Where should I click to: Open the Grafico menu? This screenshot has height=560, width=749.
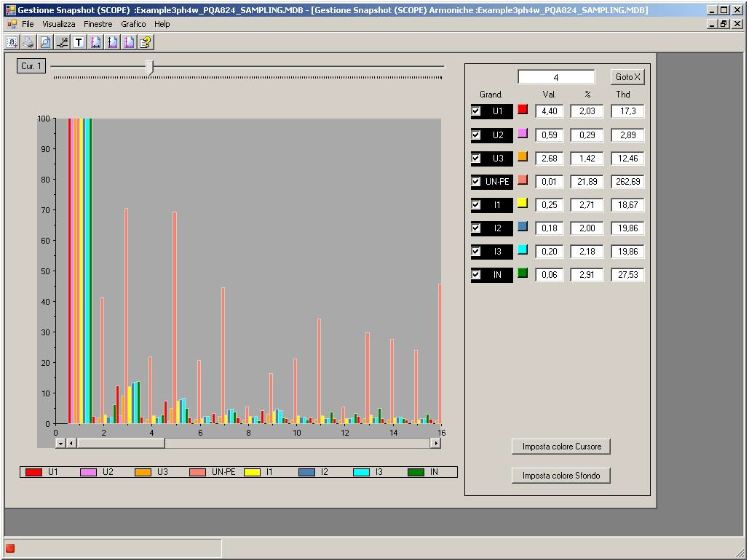pos(133,24)
